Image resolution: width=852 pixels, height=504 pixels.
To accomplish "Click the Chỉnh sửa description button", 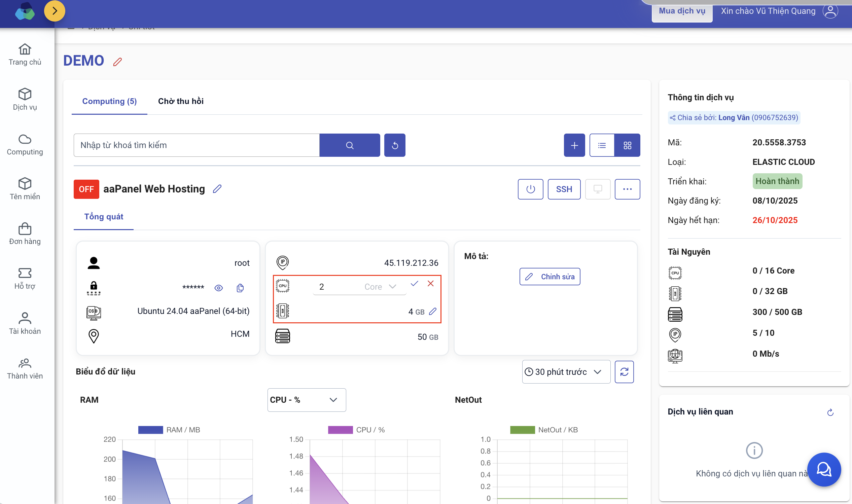I will point(549,277).
